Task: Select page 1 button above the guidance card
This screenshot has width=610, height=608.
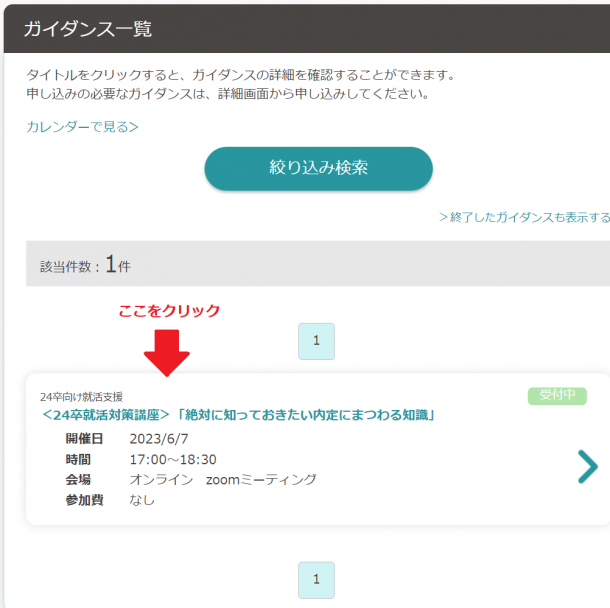Action: pyautogui.click(x=316, y=341)
